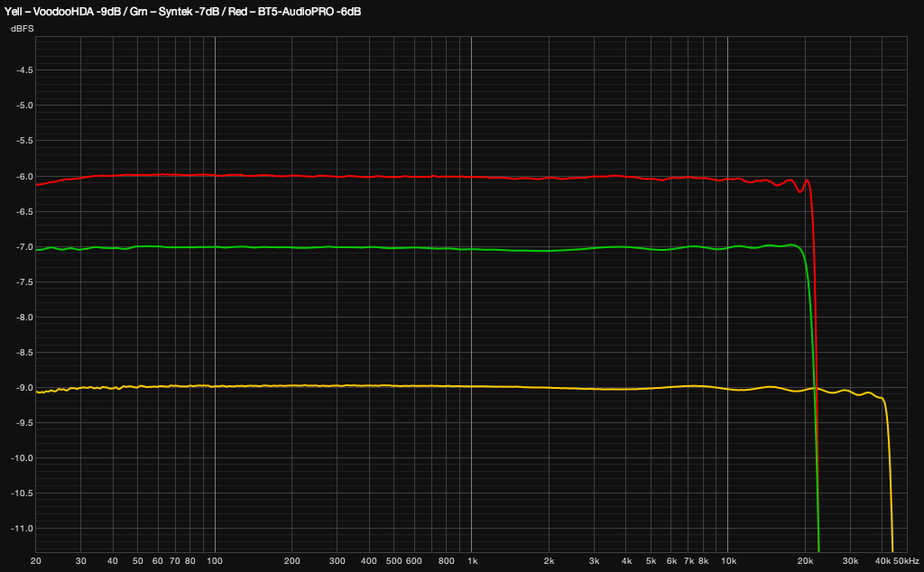Click the 2k frequency label

pyautogui.click(x=551, y=560)
